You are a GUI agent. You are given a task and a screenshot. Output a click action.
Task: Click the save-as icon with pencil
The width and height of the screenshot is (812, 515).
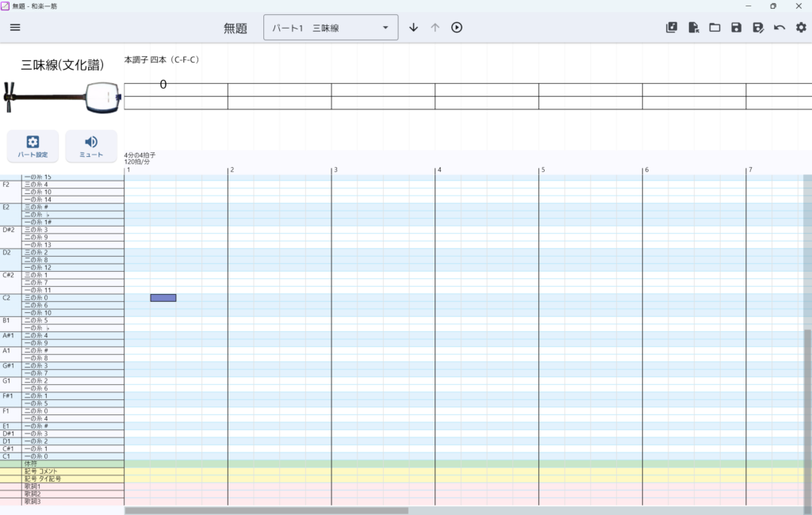tap(757, 28)
